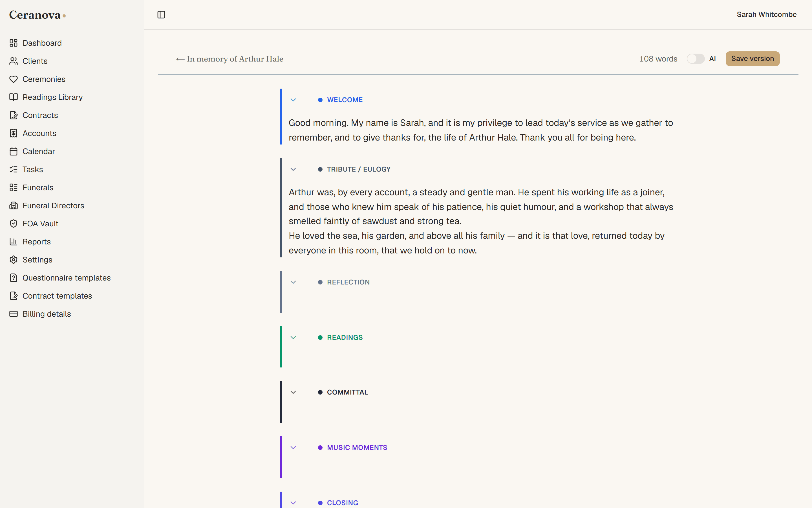
Task: Click the Contract templates file icon
Action: coord(14,296)
